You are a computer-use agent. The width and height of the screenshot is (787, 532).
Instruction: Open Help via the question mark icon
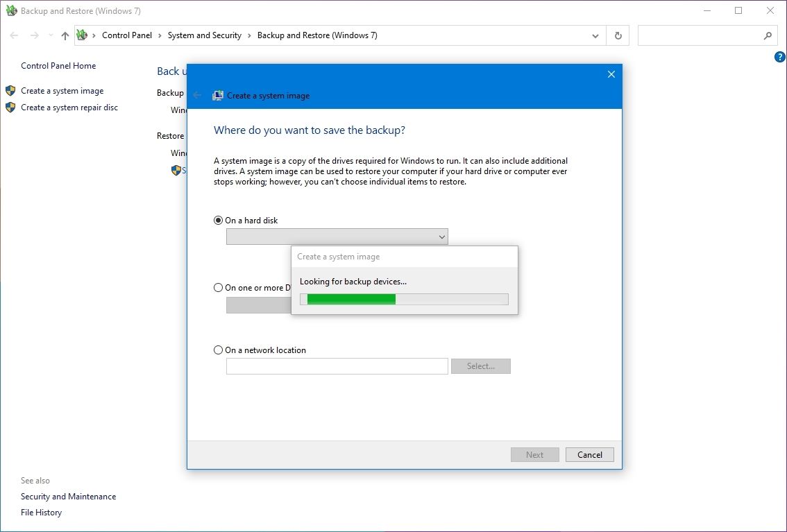point(779,57)
